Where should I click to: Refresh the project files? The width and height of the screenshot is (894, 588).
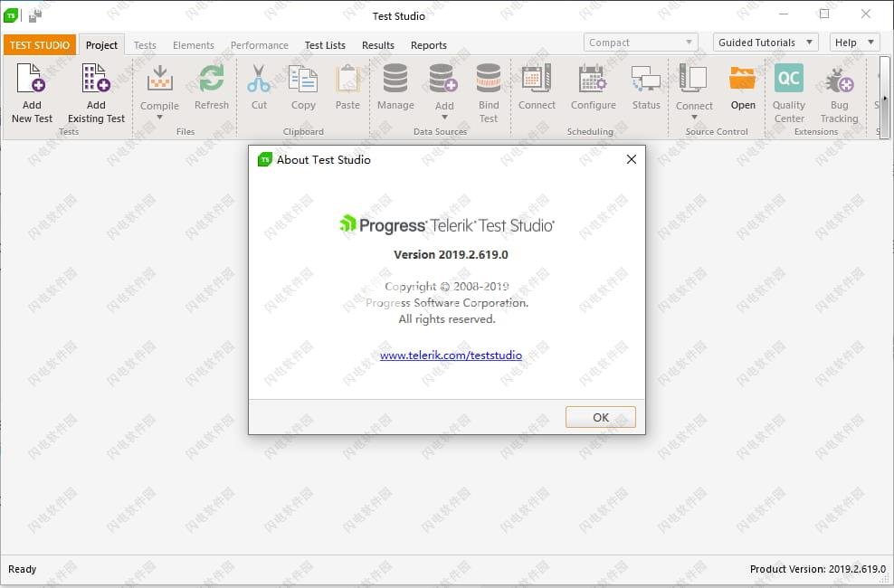pos(212,78)
